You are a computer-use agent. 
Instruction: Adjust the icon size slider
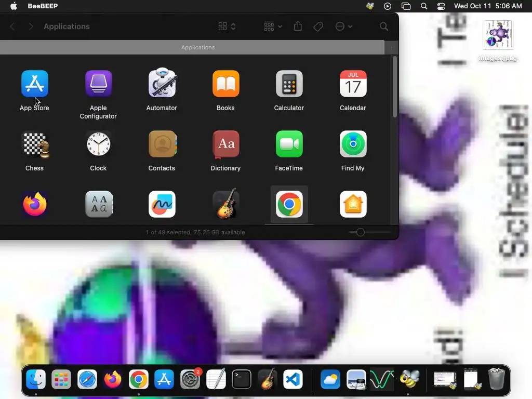[x=361, y=232]
